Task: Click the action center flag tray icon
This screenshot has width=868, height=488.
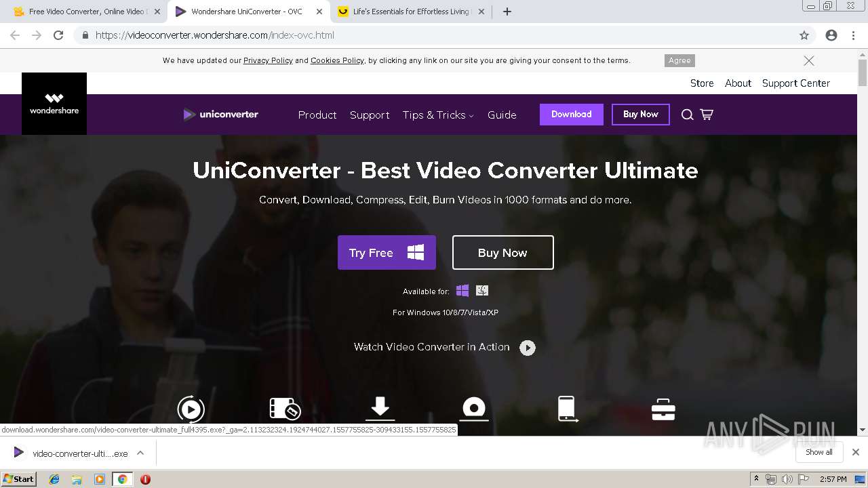Action: 804,479
